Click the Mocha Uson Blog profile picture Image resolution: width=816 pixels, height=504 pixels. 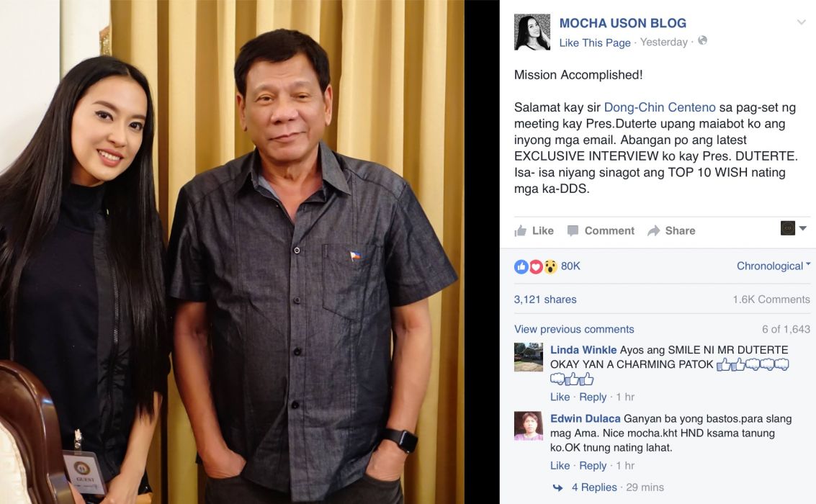[532, 32]
